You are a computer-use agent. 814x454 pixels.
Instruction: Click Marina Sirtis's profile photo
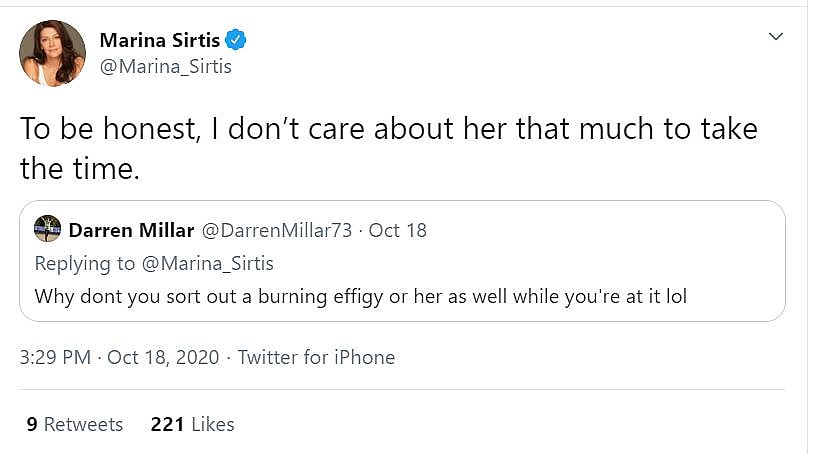[x=52, y=54]
